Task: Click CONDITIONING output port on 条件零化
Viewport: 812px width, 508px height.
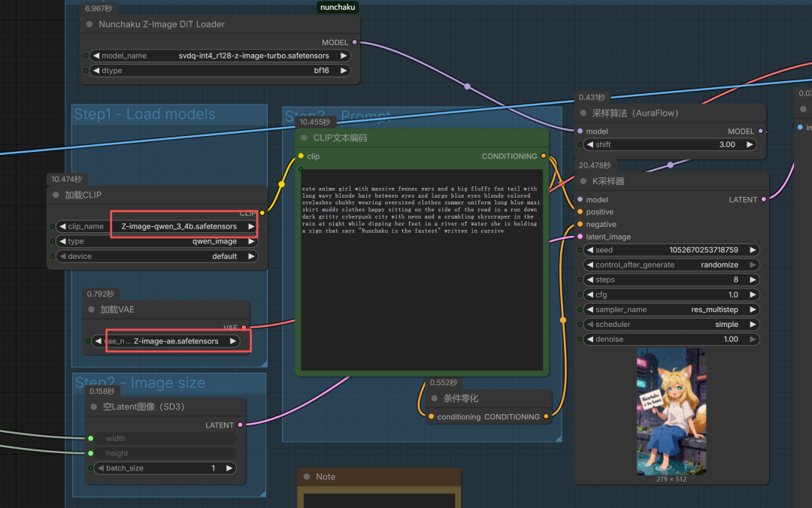Action: point(547,417)
